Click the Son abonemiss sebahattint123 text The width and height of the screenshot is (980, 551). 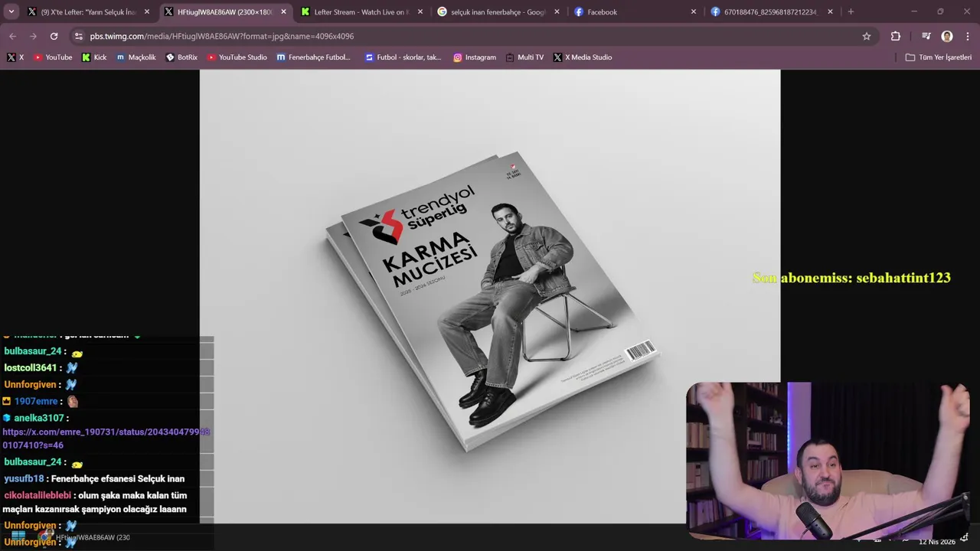click(851, 278)
